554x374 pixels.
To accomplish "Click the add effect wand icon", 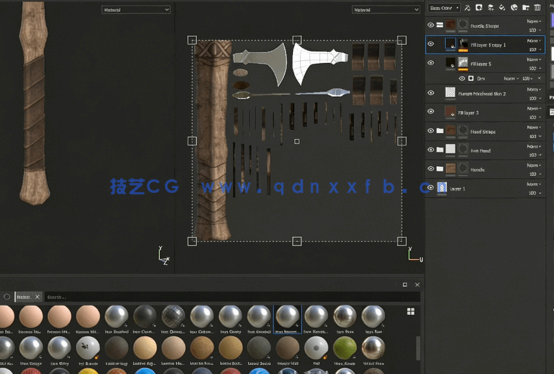I will pos(467,8).
